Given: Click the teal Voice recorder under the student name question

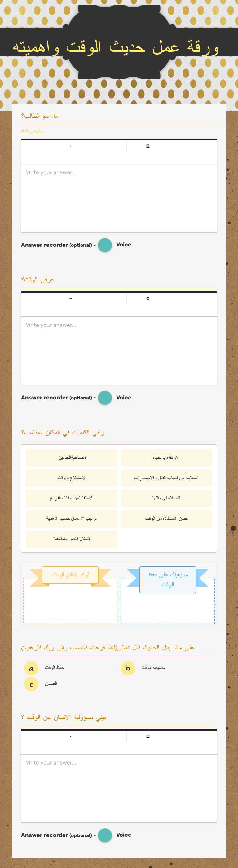Looking at the screenshot, I should pos(105,245).
